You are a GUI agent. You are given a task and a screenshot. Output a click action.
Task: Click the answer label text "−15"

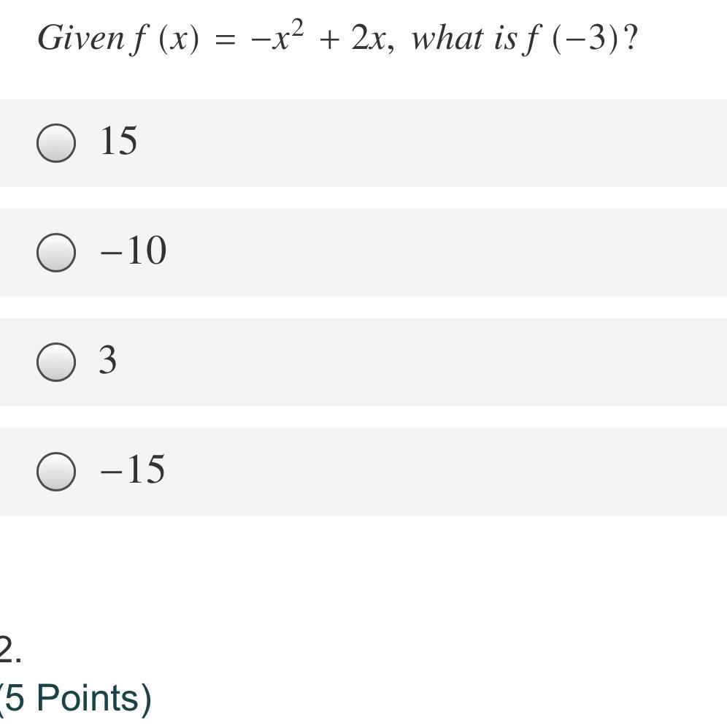coord(132,469)
